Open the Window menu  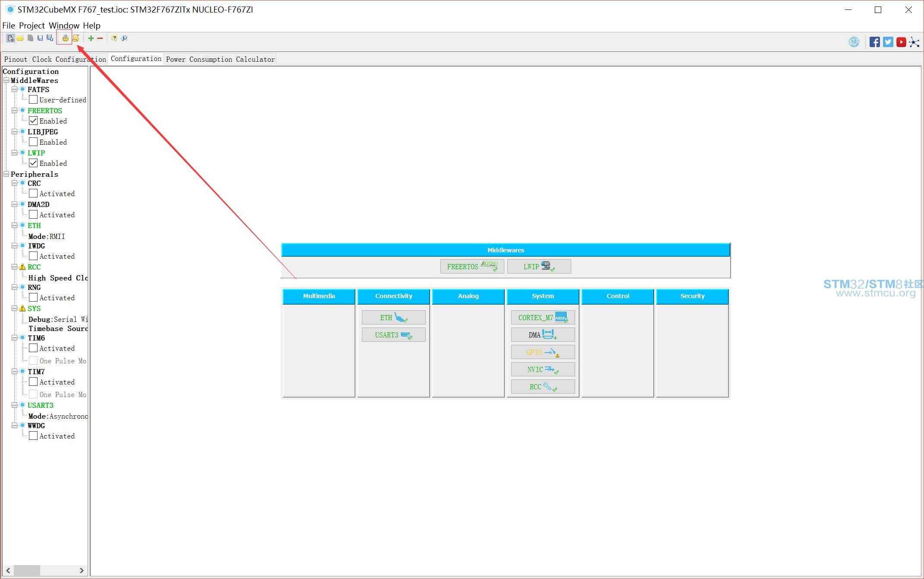click(x=64, y=25)
